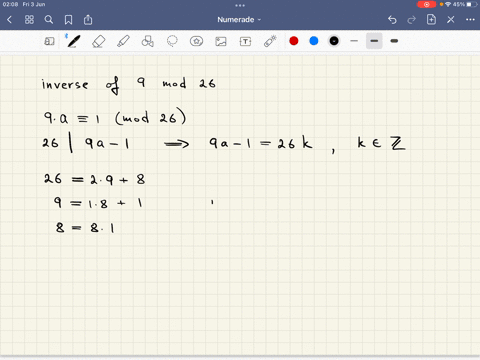480x360 pixels.
Task: Choose the black pen color
Action: coord(334,41)
